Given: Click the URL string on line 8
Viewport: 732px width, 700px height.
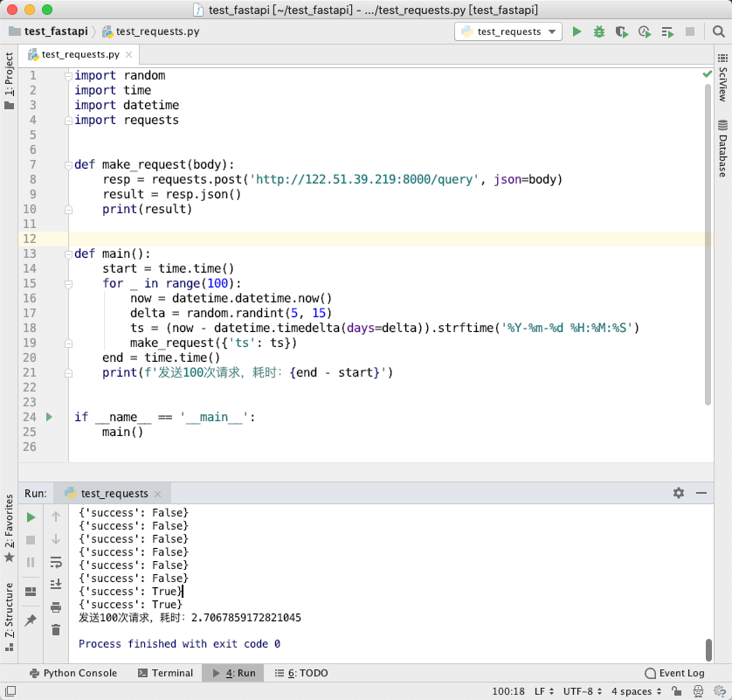Looking at the screenshot, I should pos(364,179).
